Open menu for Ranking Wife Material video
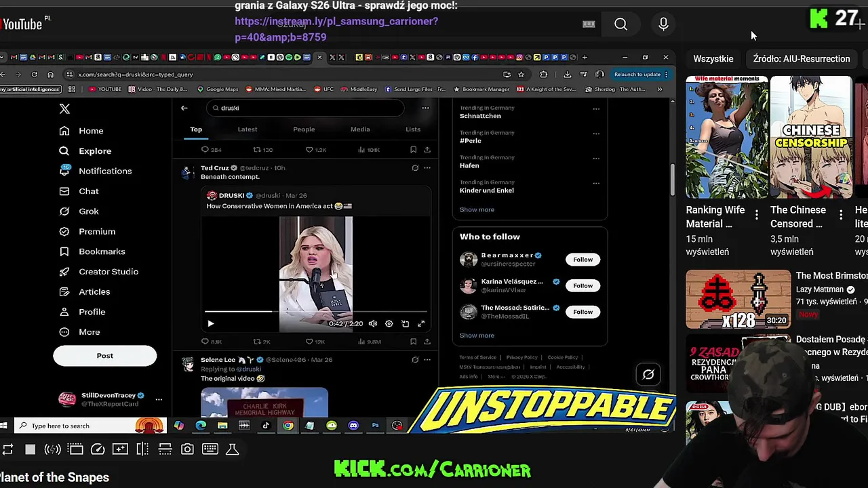The height and width of the screenshot is (488, 868). pyautogui.click(x=757, y=216)
